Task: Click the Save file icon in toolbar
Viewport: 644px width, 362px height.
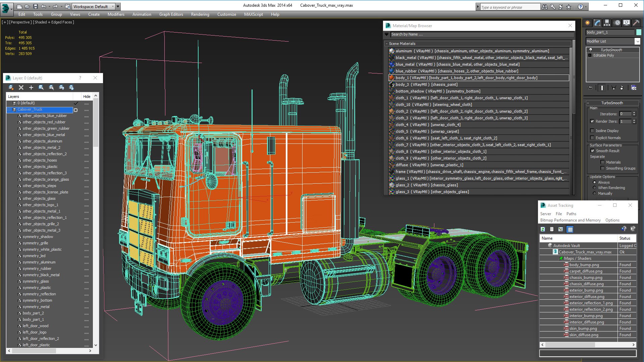Action: click(35, 6)
